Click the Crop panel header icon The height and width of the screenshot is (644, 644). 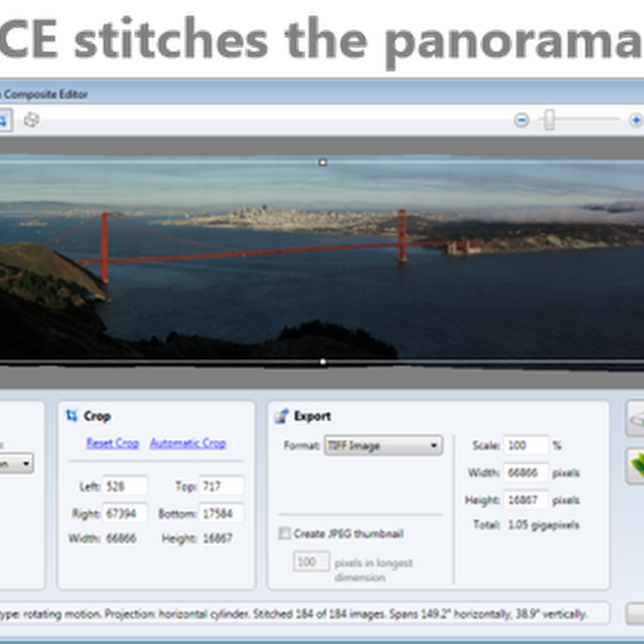pos(72,415)
